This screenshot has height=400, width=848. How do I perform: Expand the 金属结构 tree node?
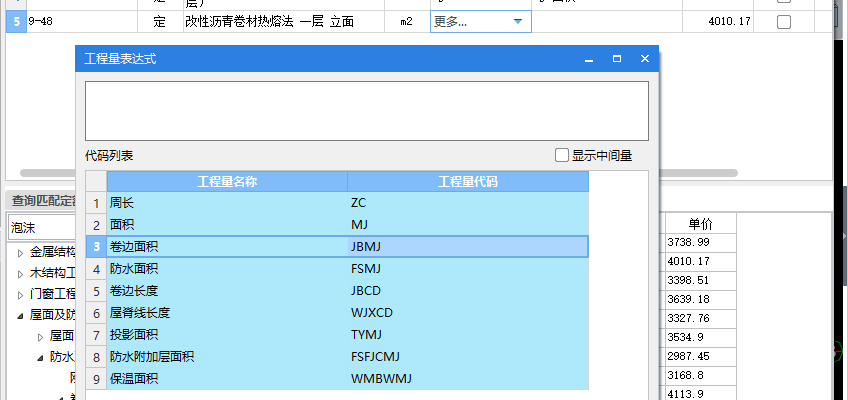[x=21, y=252]
